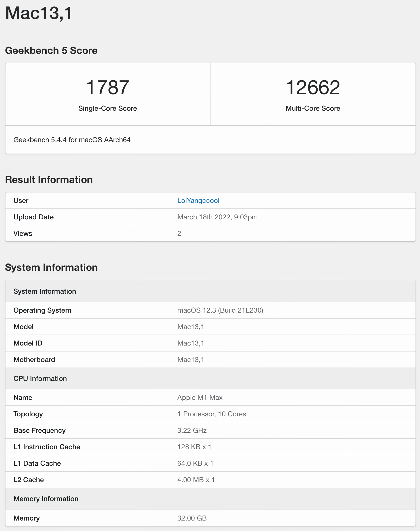The height and width of the screenshot is (531, 420).
Task: Open the LolYangccool user profile link
Action: point(198,200)
